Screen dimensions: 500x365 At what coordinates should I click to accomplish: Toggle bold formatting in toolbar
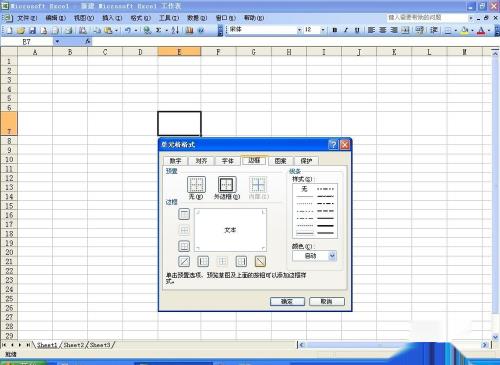335,30
